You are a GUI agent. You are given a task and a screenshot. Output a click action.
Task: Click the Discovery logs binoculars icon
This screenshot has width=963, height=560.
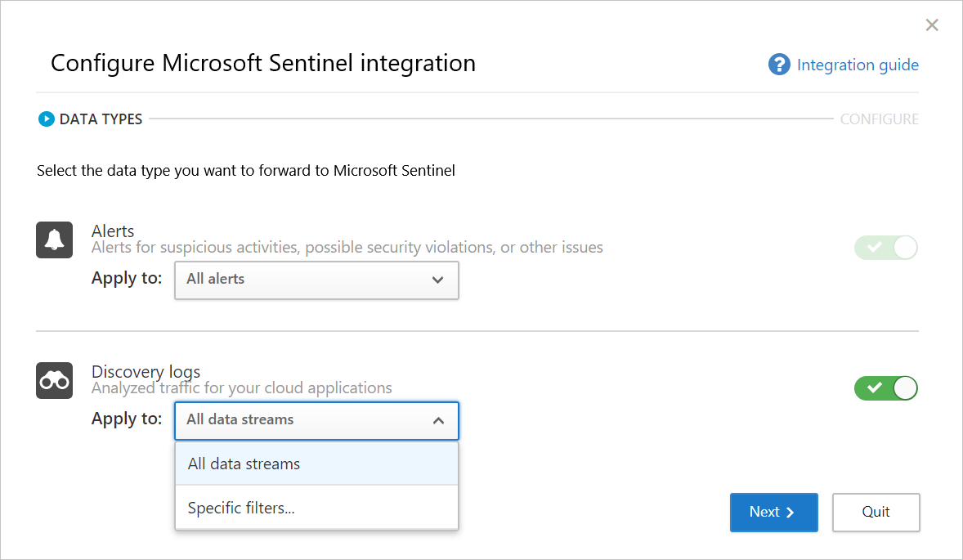point(54,380)
